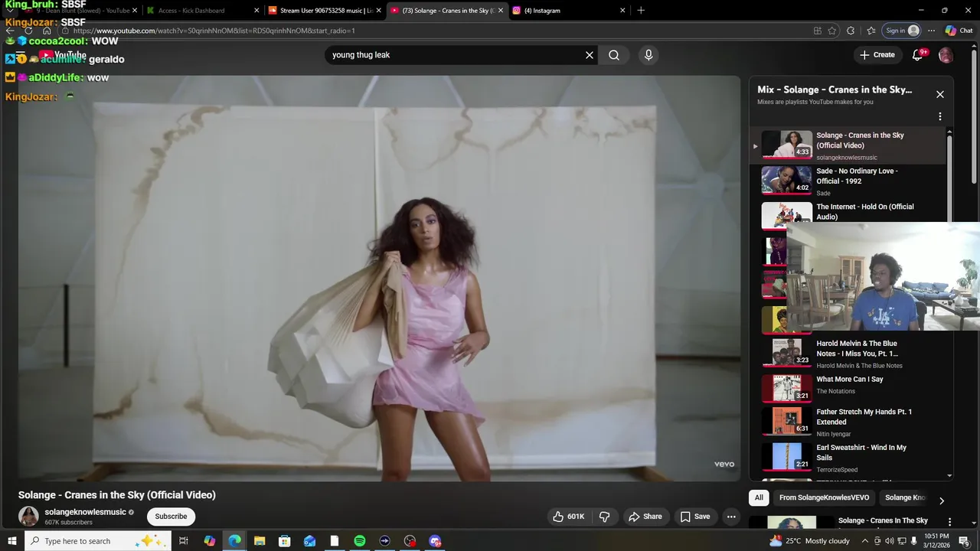The width and height of the screenshot is (980, 551).
Task: Save the video to a playlist
Action: tap(695, 517)
